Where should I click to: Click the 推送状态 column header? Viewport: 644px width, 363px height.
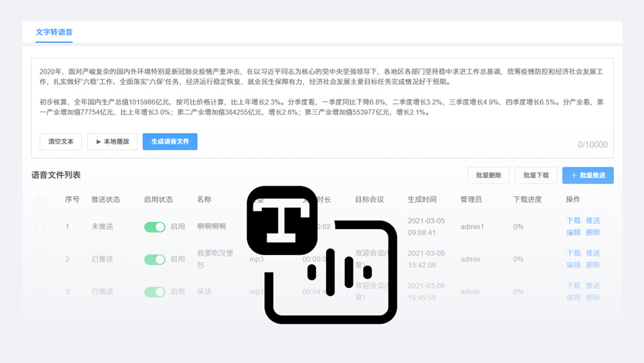[106, 200]
